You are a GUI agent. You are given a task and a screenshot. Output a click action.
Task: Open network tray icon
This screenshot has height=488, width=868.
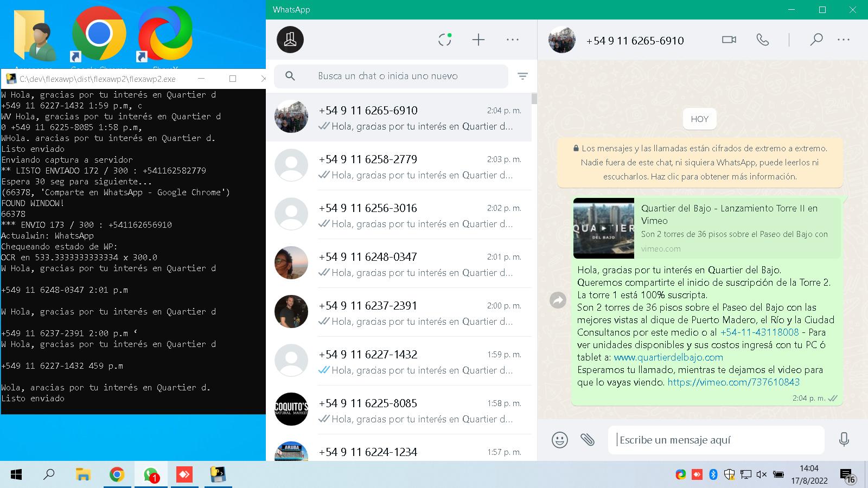[x=746, y=475]
